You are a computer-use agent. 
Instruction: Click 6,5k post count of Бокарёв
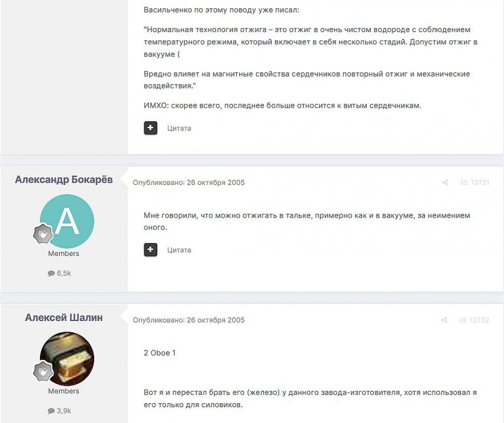[64, 274]
